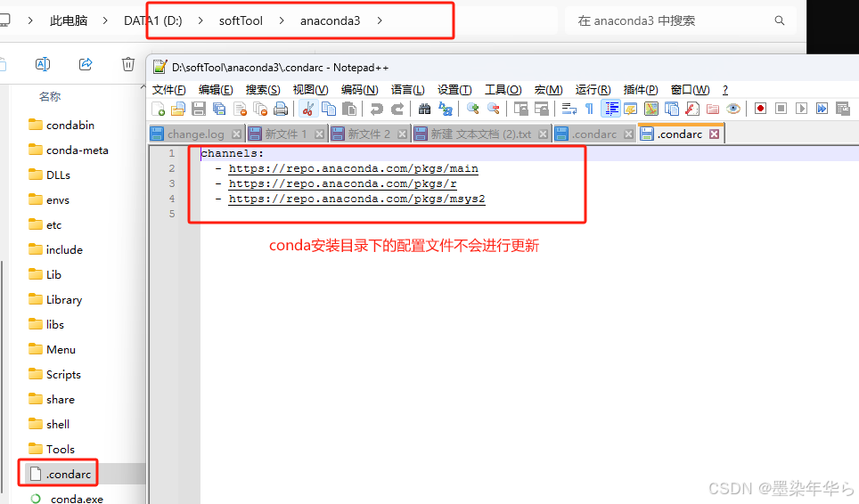The height and width of the screenshot is (504, 859).
Task: Close the active .condarc tab
Action: point(715,134)
